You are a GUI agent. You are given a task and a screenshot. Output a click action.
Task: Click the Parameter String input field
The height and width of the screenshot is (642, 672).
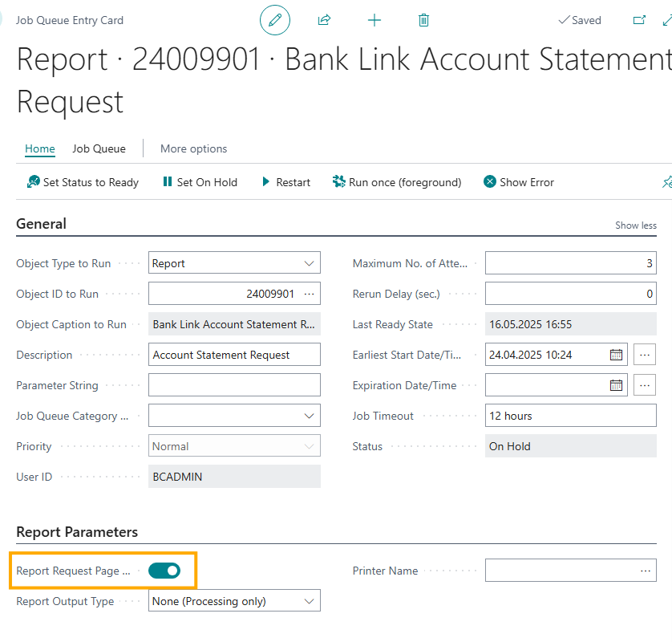click(x=234, y=385)
